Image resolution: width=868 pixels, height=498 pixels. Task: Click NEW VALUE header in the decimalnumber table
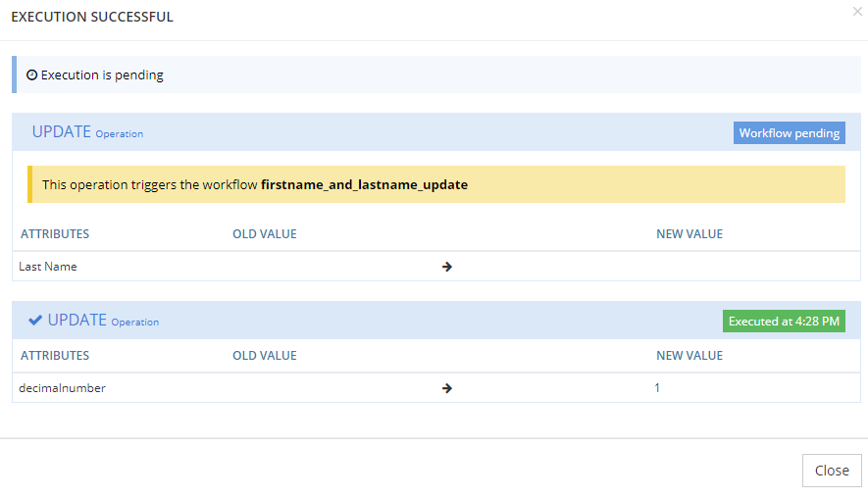click(689, 356)
